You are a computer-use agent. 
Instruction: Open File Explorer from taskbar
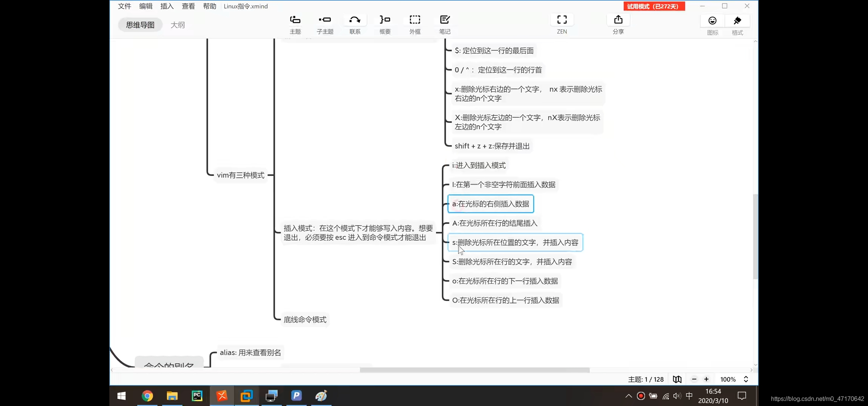(172, 396)
